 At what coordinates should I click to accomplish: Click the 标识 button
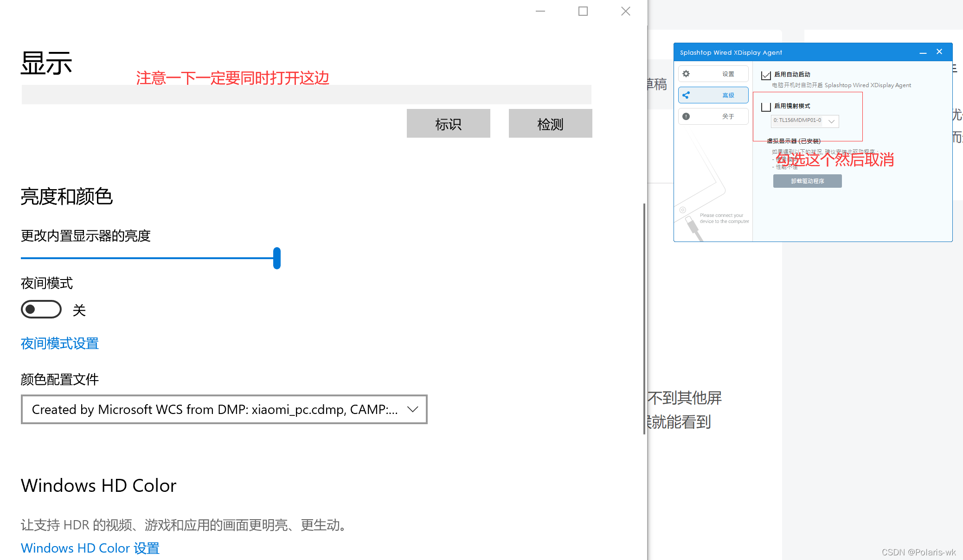point(448,123)
